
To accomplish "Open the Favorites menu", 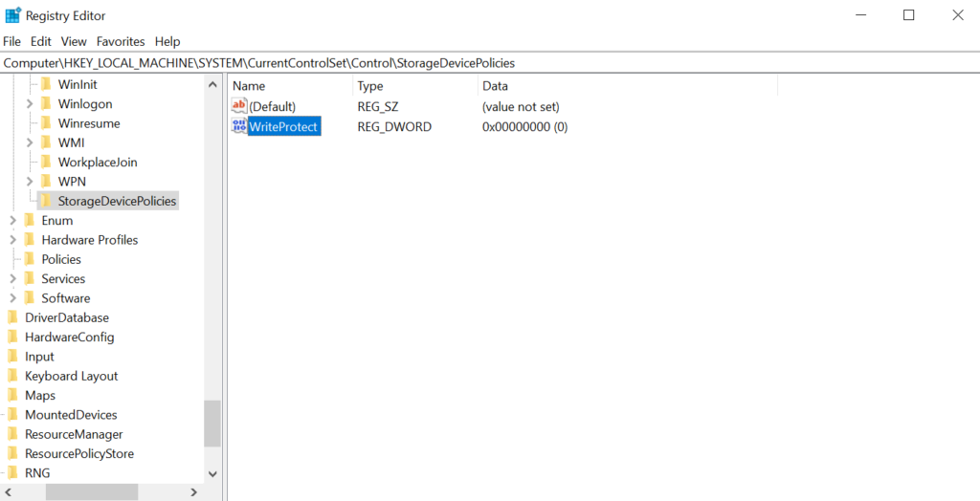I will click(x=121, y=41).
